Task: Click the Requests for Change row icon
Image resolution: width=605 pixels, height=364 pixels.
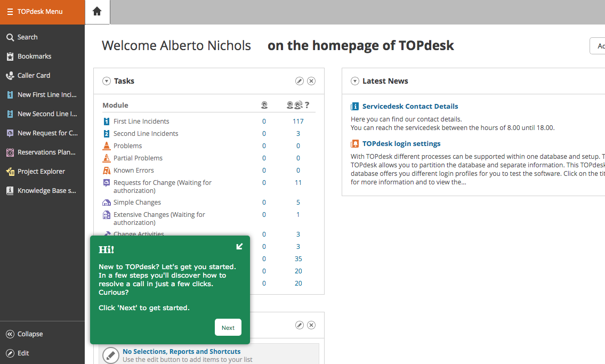Action: (x=107, y=183)
